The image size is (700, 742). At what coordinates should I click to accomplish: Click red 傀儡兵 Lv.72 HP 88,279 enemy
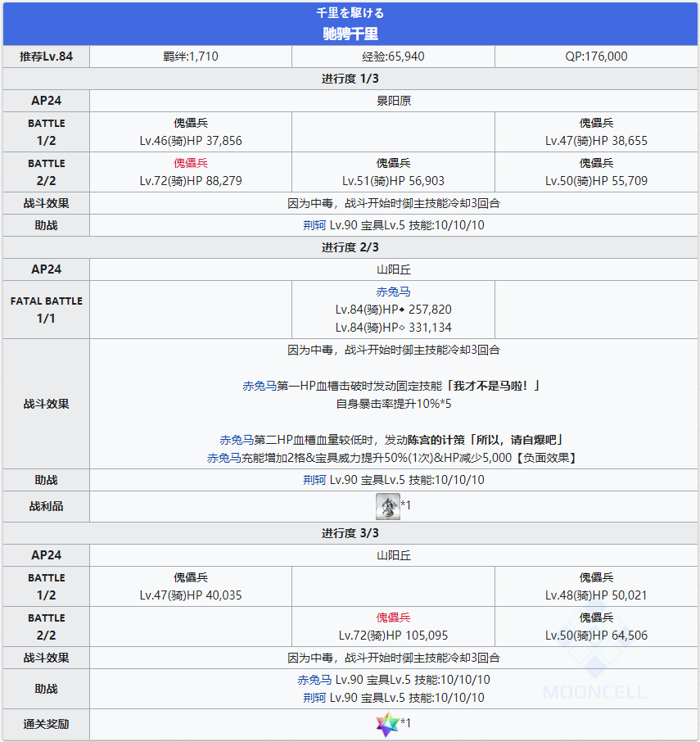click(191, 163)
